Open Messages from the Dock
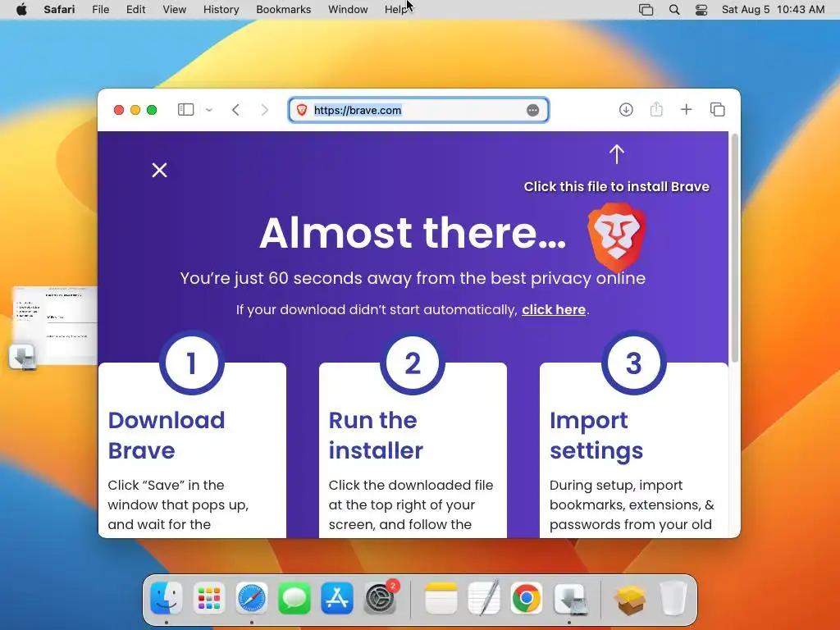840x630 pixels. point(294,598)
